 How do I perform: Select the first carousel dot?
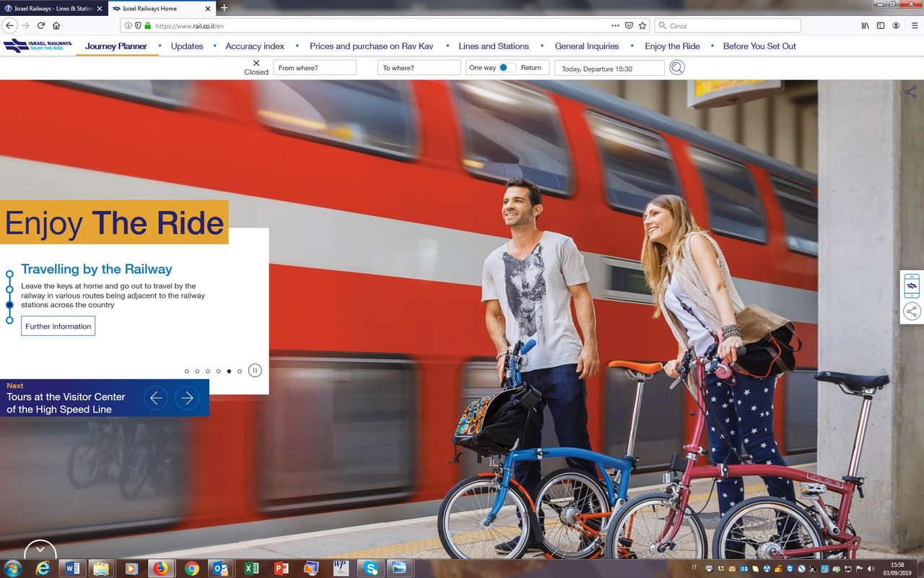coord(186,371)
